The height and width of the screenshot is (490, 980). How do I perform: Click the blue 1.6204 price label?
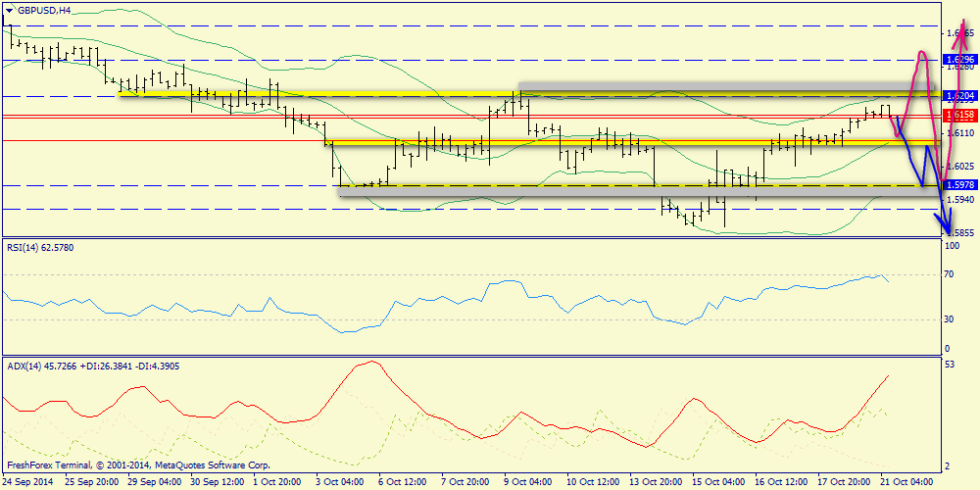[x=958, y=96]
